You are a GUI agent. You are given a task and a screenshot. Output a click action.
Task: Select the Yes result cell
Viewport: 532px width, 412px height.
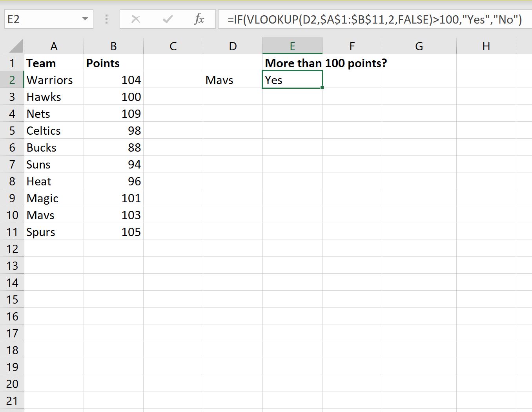coord(292,80)
